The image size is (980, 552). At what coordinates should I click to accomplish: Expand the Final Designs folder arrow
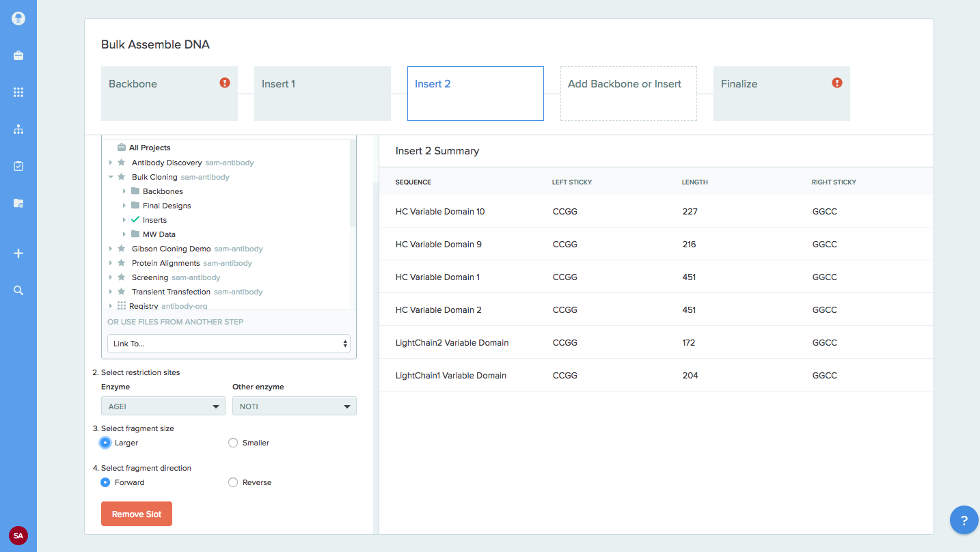pyautogui.click(x=124, y=206)
